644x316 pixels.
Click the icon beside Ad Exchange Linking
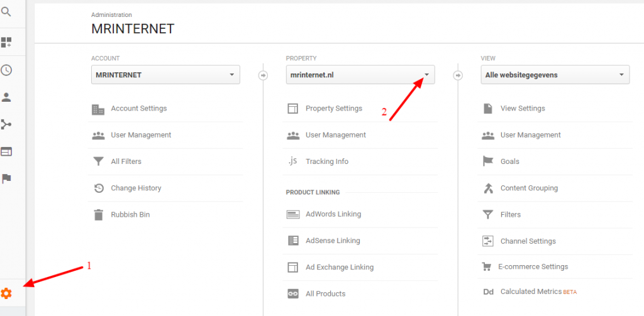[x=293, y=268]
